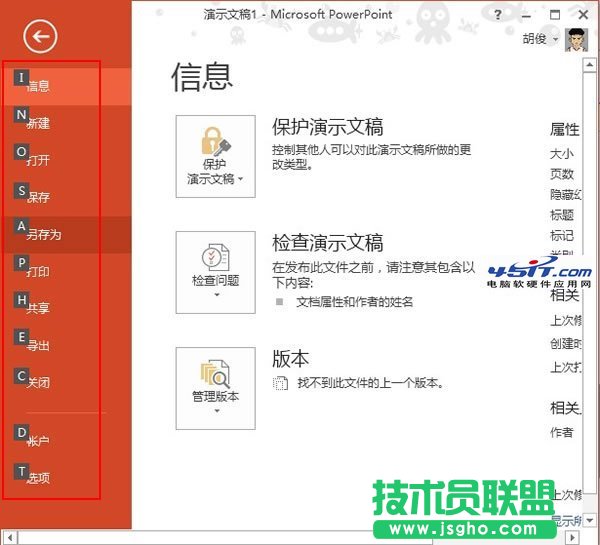The width and height of the screenshot is (600, 545).
Task: Select 导出 (Export) in the sidebar
Action: coord(40,346)
